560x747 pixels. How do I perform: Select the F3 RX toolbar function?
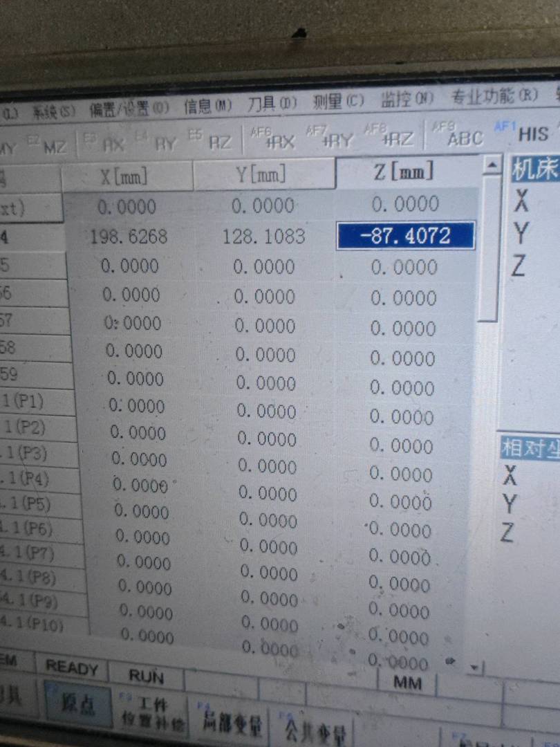(105, 143)
